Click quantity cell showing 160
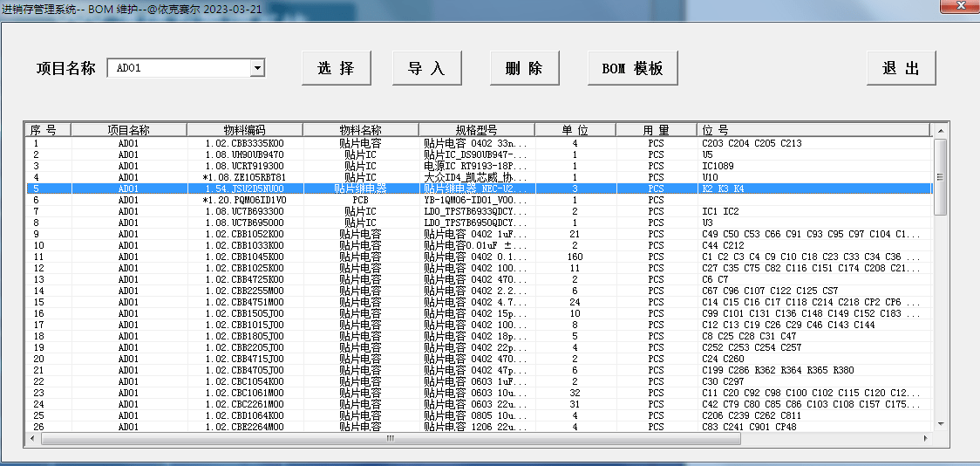Viewport: 980px width, 466px height. 575,257
